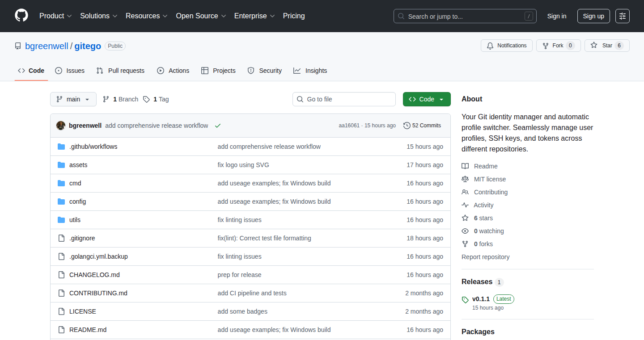644x340 pixels.
Task: Switch to the Issues tab
Action: coord(70,71)
